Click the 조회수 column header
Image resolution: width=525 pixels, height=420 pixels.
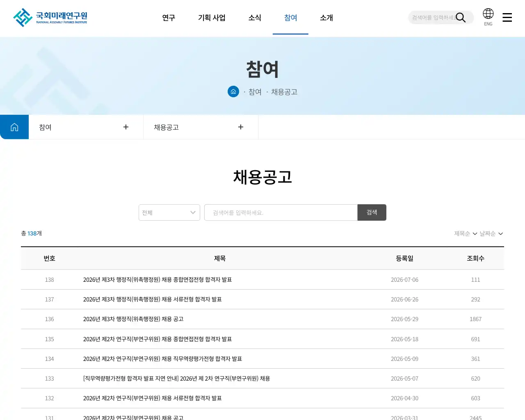[x=476, y=258]
